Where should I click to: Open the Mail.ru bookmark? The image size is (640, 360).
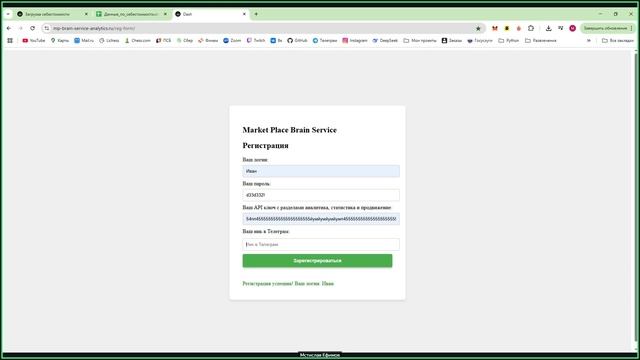pos(84,40)
